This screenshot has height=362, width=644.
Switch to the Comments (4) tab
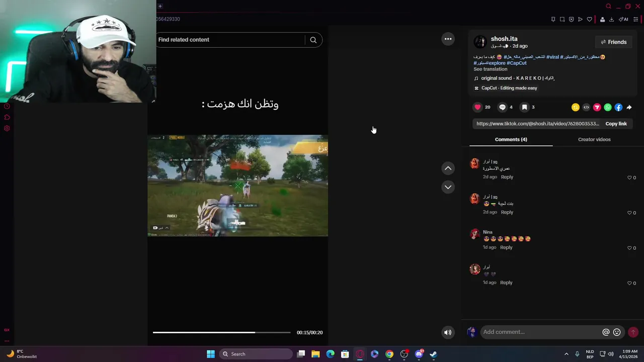[511, 139]
